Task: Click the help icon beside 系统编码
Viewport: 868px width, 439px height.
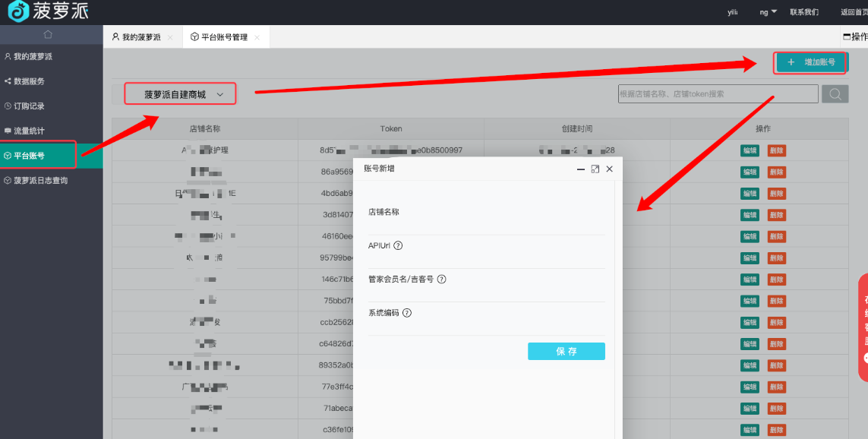Action: click(x=407, y=312)
